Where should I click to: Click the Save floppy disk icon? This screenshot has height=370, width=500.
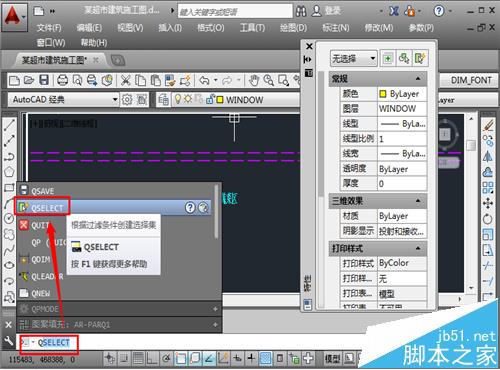pos(44,80)
